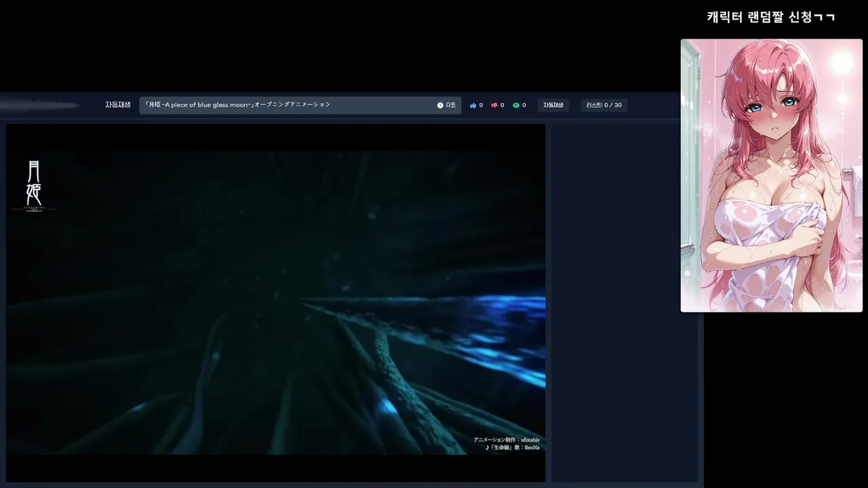The image size is (868, 488).
Task: Click the thumbs-up like icon
Action: (x=473, y=105)
